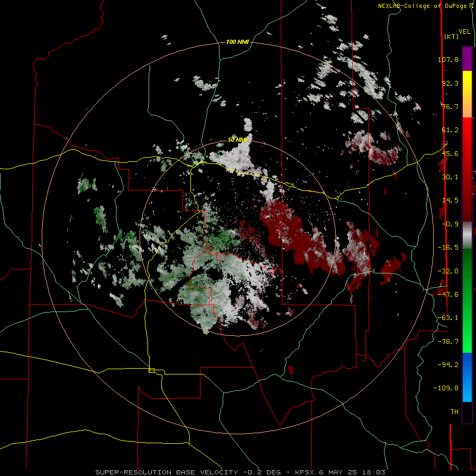
Task: Click the 100 NMI range ring label
Action: coord(237,42)
